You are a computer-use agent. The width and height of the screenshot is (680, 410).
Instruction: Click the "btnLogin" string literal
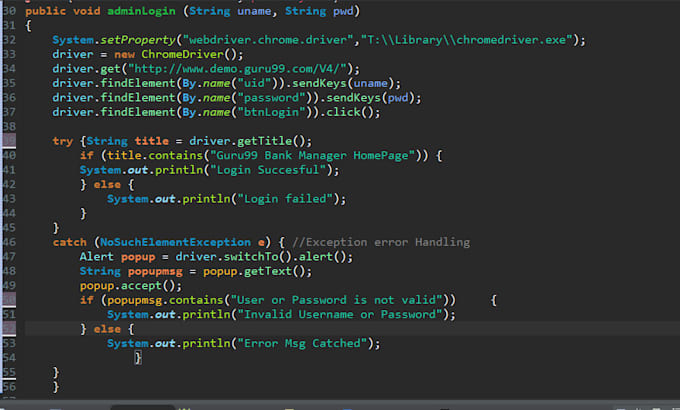[271, 112]
